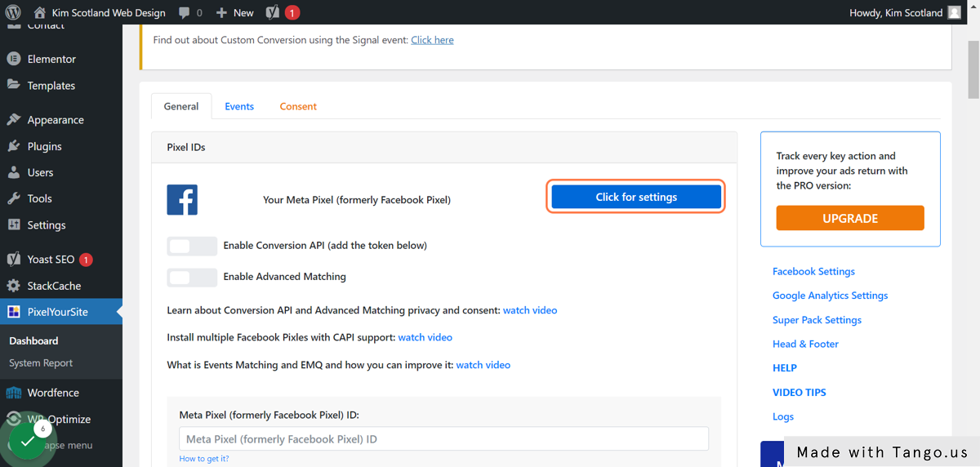Open Super Pack Settings link
The image size is (980, 467).
pos(817,320)
